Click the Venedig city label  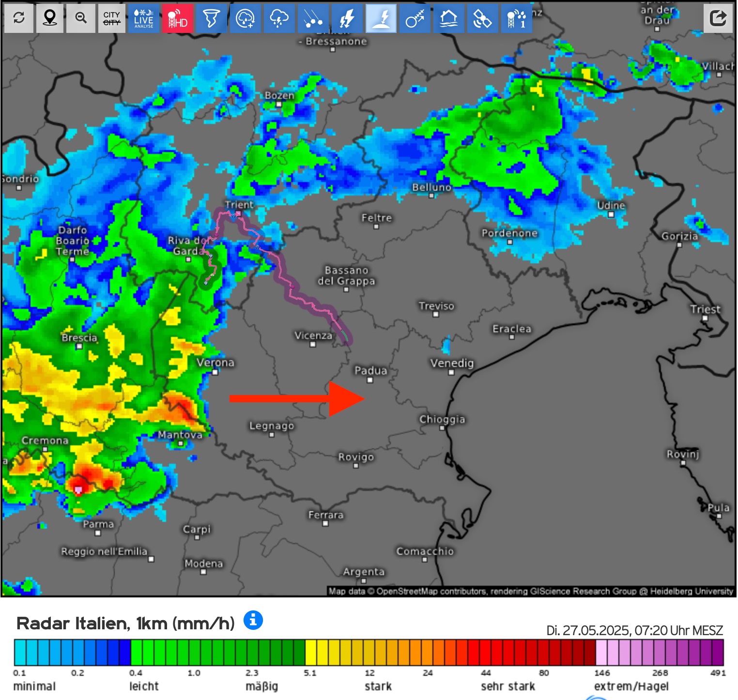click(452, 363)
